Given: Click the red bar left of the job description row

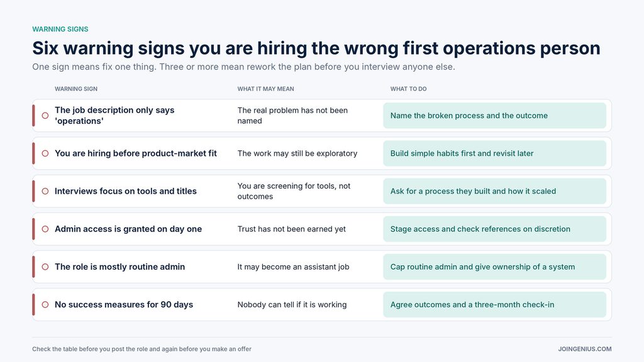Looking at the screenshot, I should click(x=34, y=116).
